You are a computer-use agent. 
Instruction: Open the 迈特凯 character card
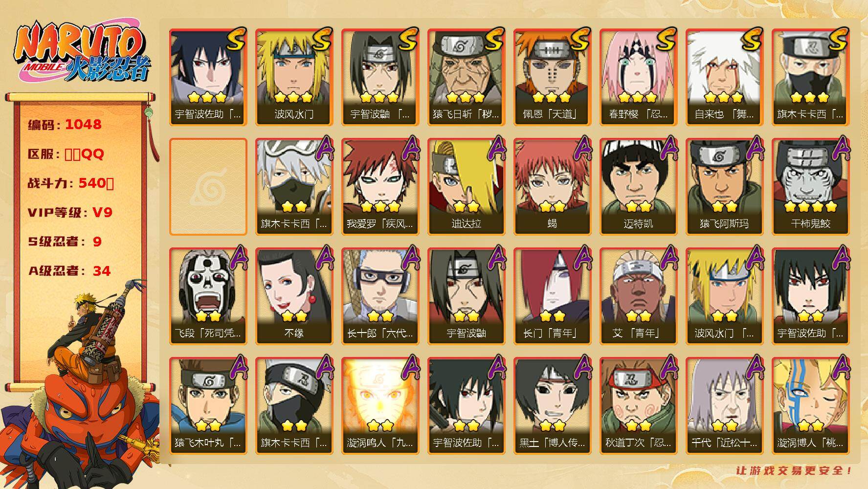(638, 187)
